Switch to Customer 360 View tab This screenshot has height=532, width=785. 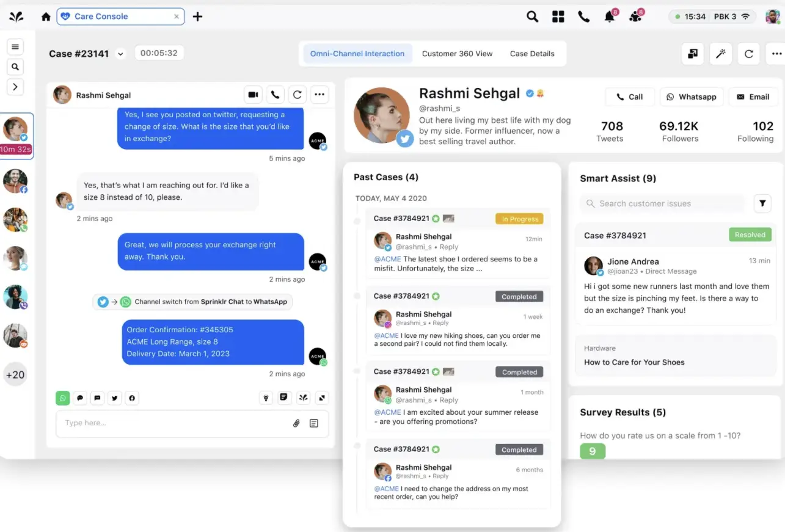(x=457, y=54)
